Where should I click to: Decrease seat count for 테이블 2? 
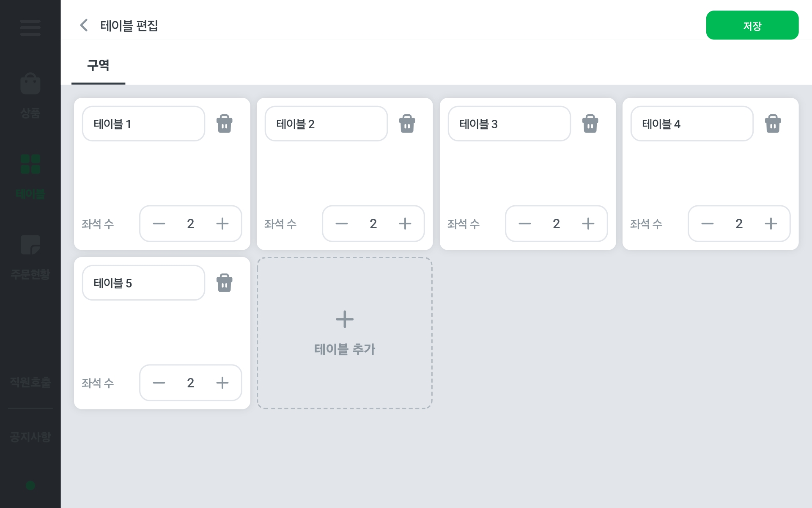pyautogui.click(x=342, y=224)
